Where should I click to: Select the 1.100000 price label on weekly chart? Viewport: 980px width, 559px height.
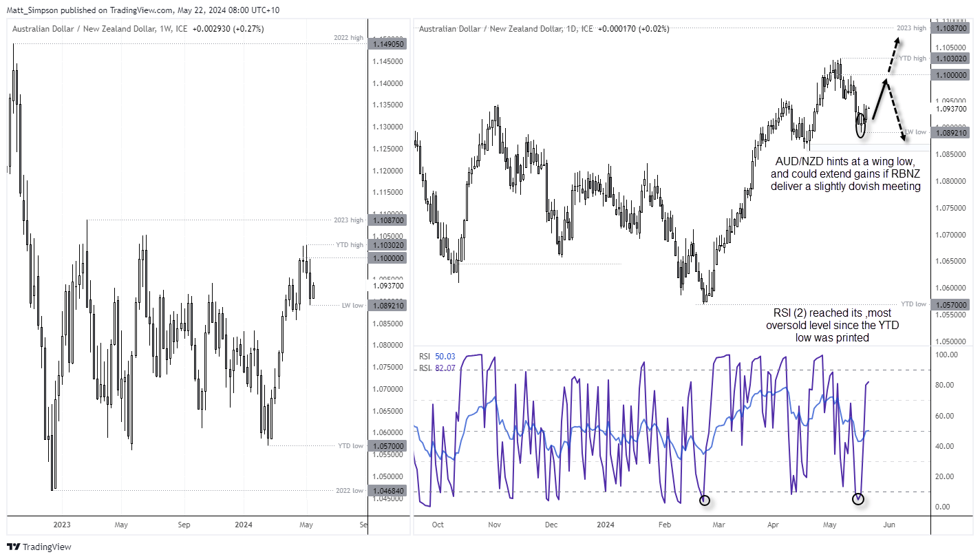[388, 258]
